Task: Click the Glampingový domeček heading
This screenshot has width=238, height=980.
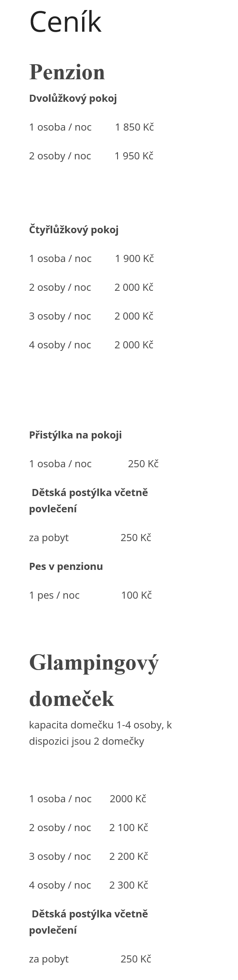Action: (x=94, y=680)
